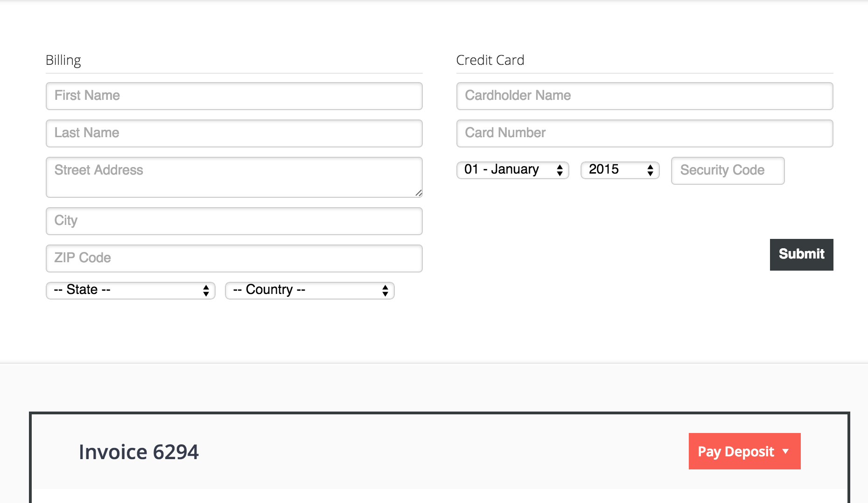Click the Billing section heading

click(63, 60)
